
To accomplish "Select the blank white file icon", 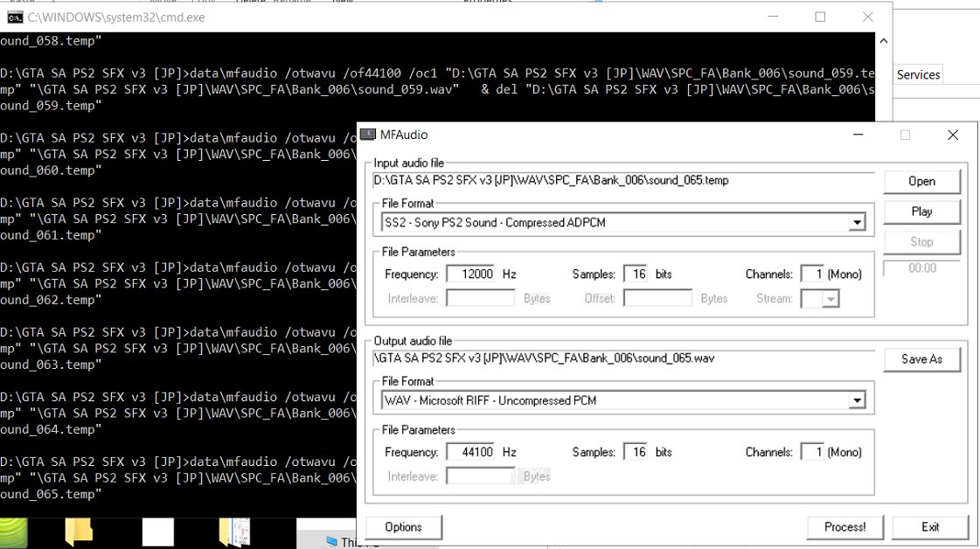I will coord(157,532).
